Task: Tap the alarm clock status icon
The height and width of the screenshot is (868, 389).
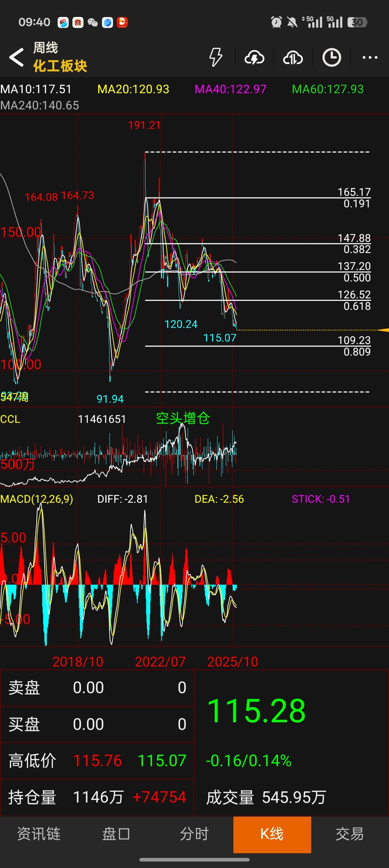Action: point(276,22)
